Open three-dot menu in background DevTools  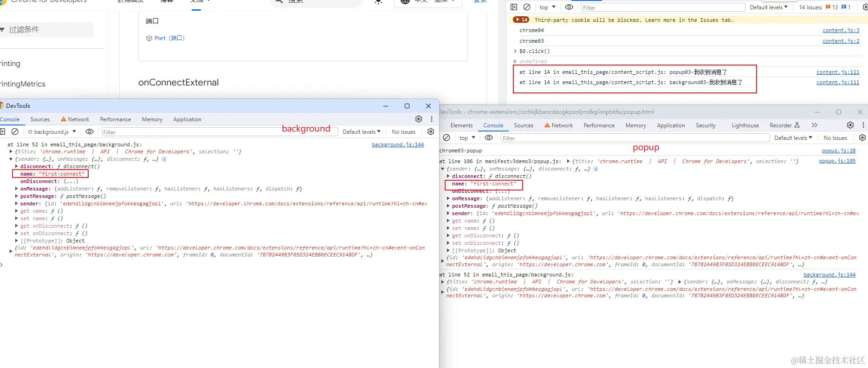coord(432,119)
